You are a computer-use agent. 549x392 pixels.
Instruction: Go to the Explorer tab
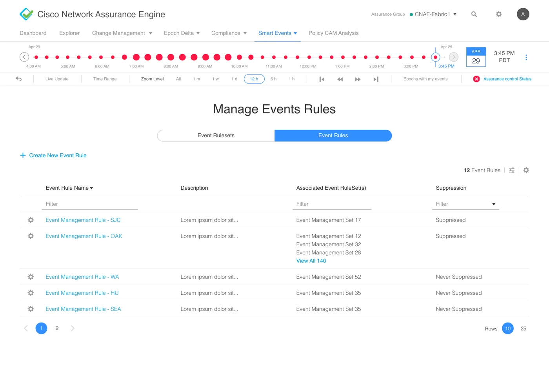click(x=69, y=33)
